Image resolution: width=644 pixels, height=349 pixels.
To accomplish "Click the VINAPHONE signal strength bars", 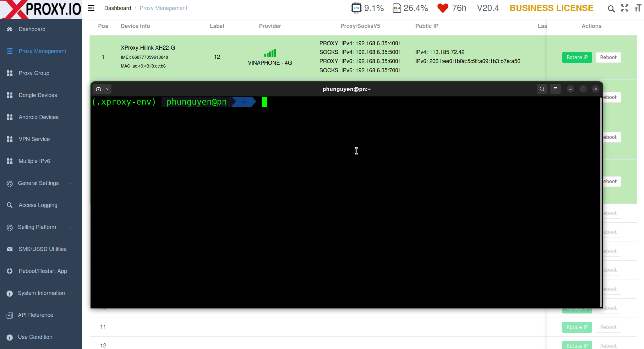I will [270, 53].
